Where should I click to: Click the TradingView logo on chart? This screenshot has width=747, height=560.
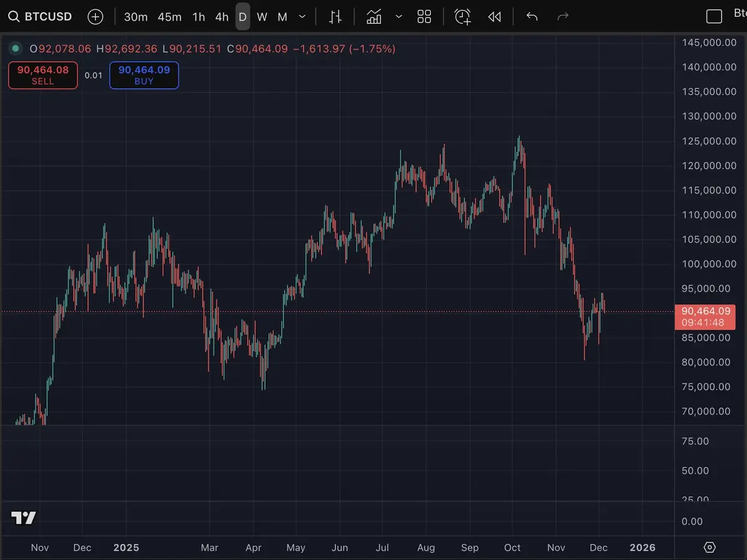(x=24, y=518)
